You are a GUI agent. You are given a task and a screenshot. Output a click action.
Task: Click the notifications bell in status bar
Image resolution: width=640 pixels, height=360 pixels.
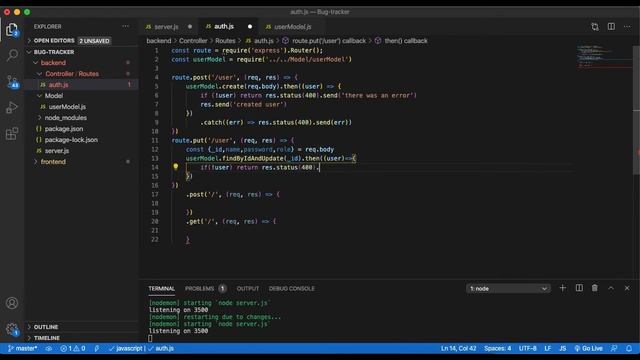629,349
